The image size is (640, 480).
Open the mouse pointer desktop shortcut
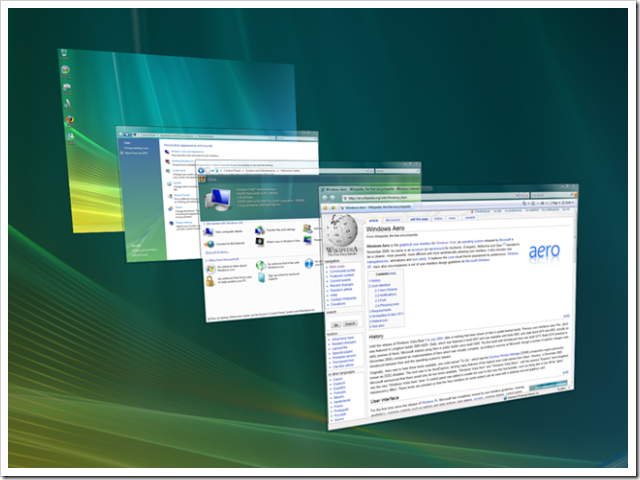68,103
